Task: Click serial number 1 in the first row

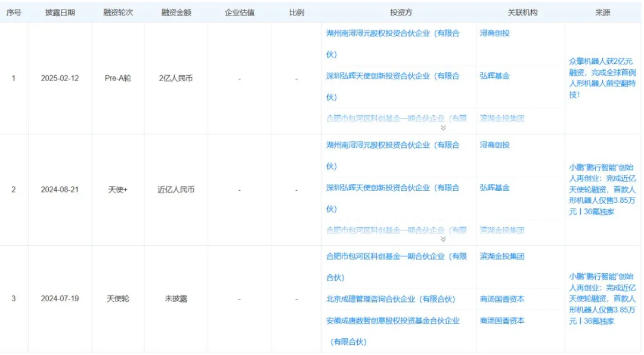Action: (x=14, y=78)
